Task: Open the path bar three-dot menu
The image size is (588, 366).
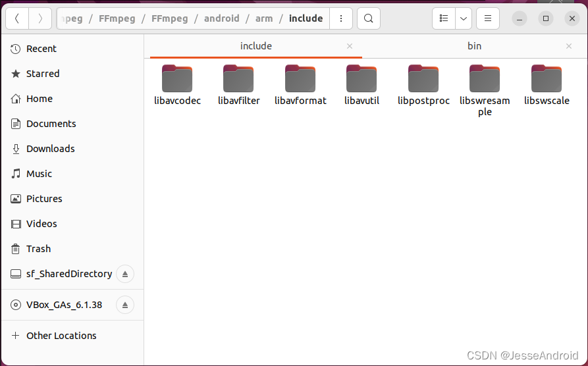Action: (x=341, y=18)
